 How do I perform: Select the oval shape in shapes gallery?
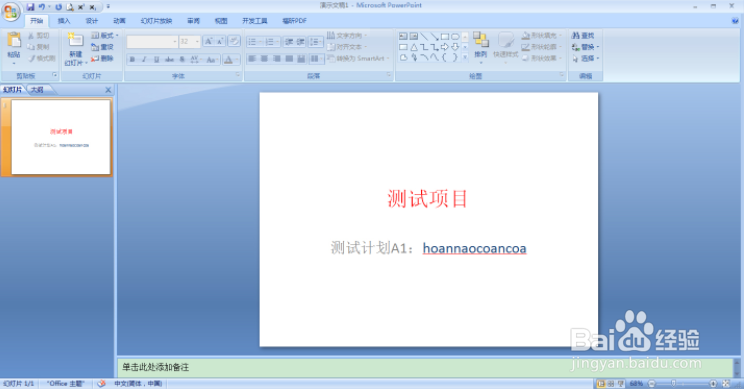click(455, 36)
